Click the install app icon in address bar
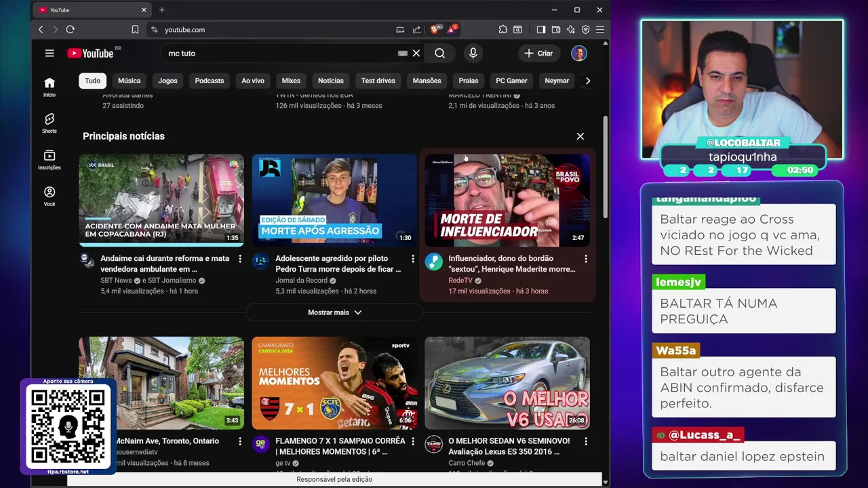The height and width of the screenshot is (488, 868). tap(400, 29)
